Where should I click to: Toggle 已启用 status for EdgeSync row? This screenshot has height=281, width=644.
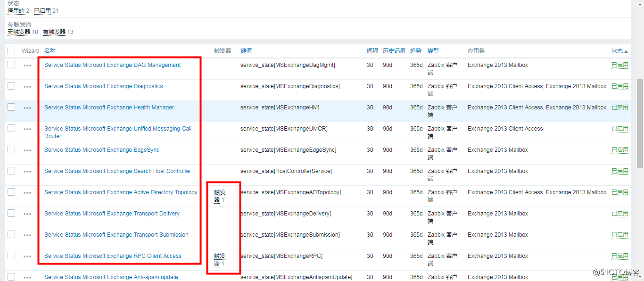click(620, 150)
